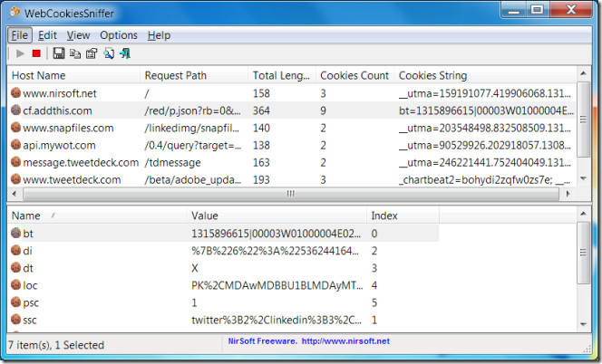The height and width of the screenshot is (364, 602).
Task: Select the www.tweetdeck.com row
Action: pyautogui.click(x=292, y=179)
